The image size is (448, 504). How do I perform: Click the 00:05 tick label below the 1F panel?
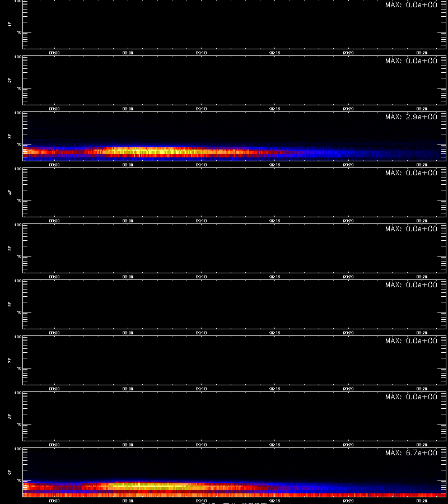(128, 53)
